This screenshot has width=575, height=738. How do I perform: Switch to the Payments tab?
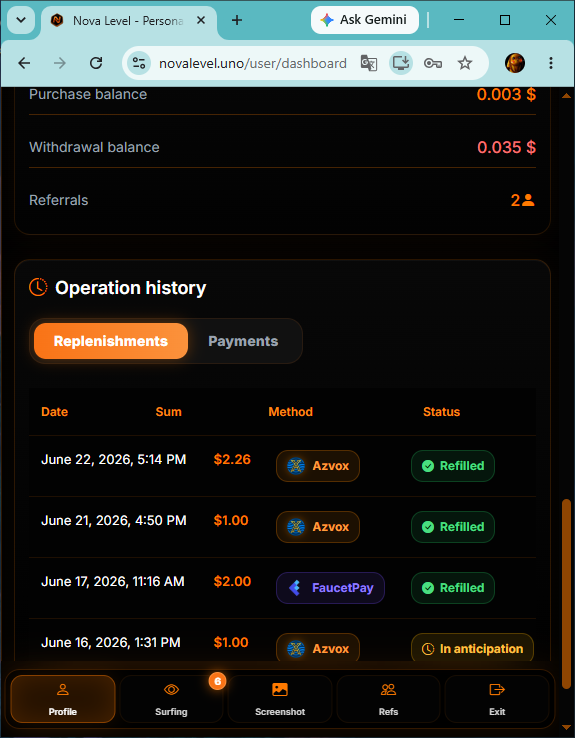(243, 341)
